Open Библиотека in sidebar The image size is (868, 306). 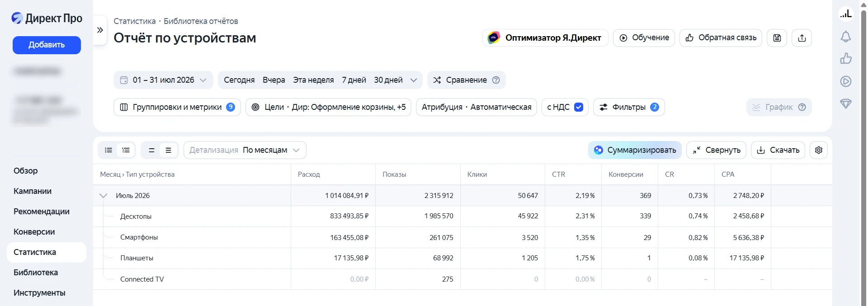36,273
